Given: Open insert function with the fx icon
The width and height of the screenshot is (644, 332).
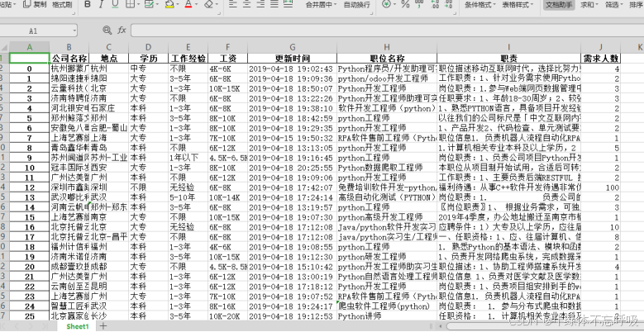Looking at the screenshot, I should [122, 30].
